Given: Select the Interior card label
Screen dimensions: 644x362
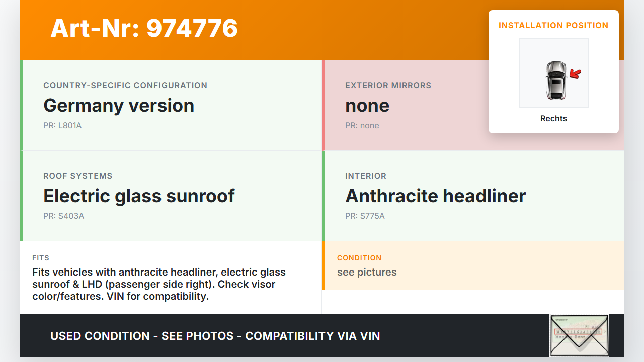Looking at the screenshot, I should point(366,176).
